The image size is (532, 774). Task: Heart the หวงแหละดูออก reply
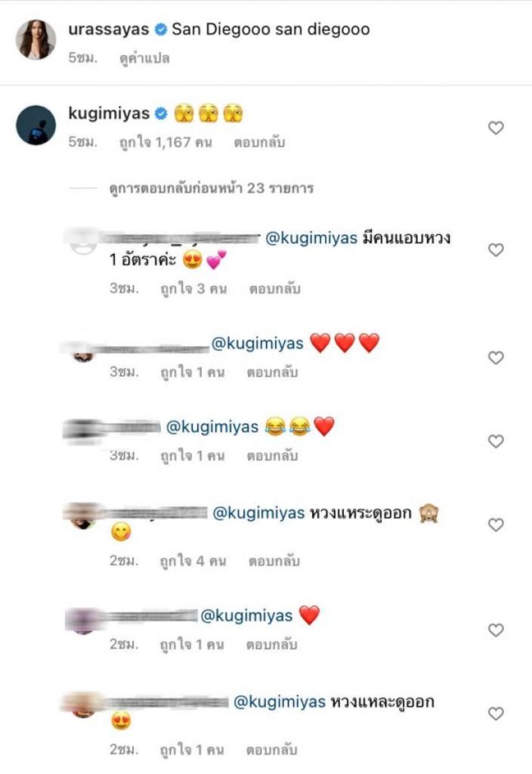click(x=496, y=714)
